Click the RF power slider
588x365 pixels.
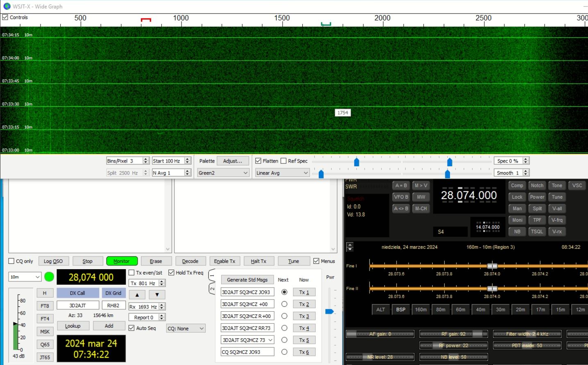tap(454, 345)
